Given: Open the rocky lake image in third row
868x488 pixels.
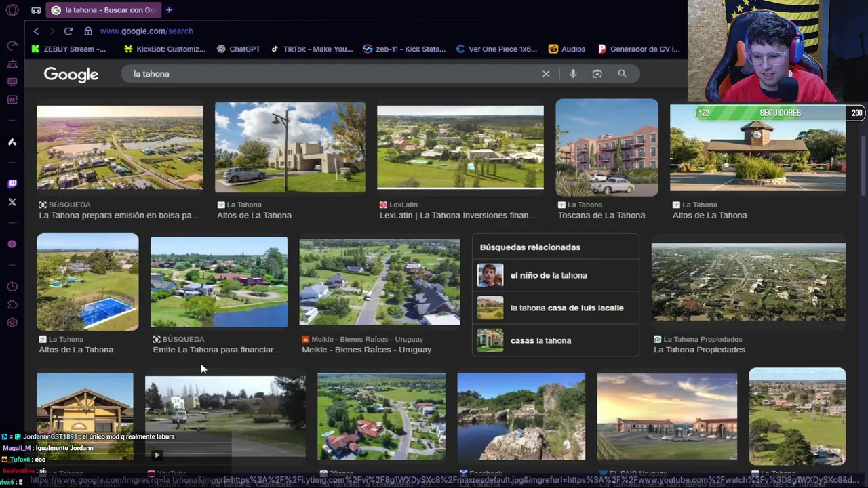Looking at the screenshot, I should point(521,416).
